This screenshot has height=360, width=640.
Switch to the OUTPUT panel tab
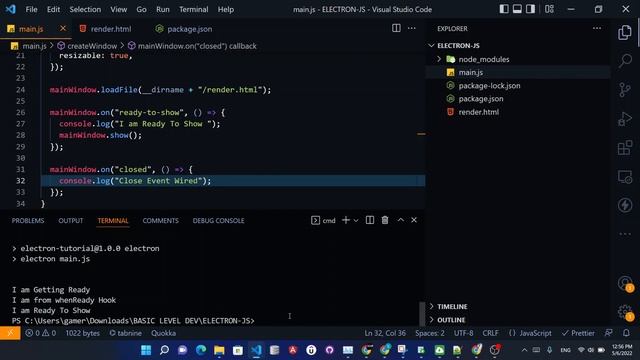(71, 220)
